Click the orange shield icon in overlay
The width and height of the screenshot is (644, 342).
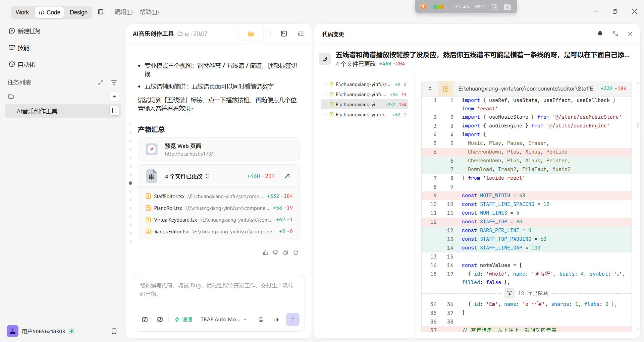(x=423, y=7)
